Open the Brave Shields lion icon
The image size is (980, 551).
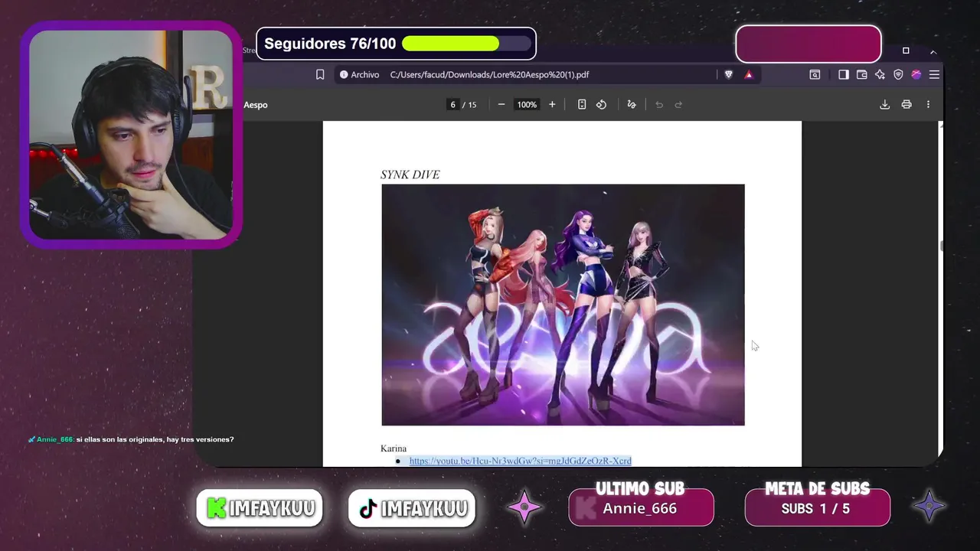pos(728,74)
